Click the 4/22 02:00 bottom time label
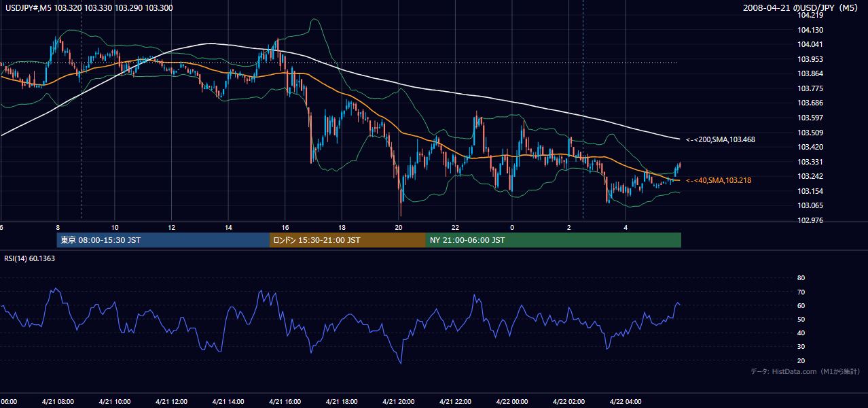The image size is (868, 408). pos(568,401)
